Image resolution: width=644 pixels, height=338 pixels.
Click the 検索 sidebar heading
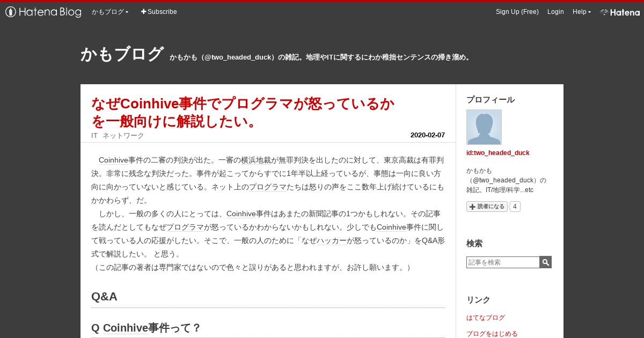(474, 244)
